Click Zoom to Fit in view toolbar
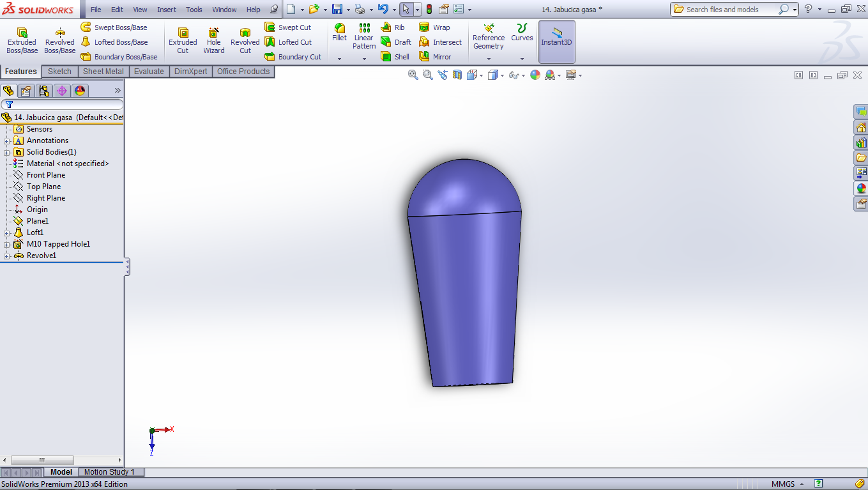868x490 pixels. (413, 75)
